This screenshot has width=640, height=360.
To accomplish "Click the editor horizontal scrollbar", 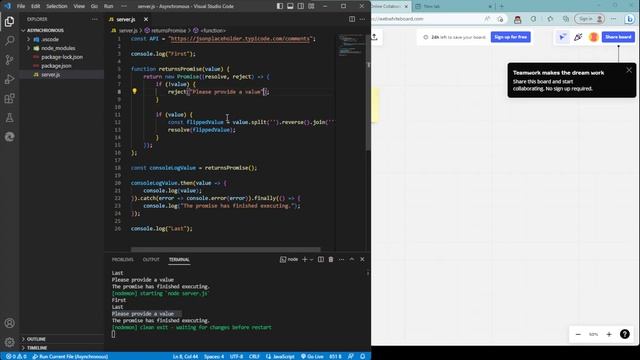I will coord(226,249).
